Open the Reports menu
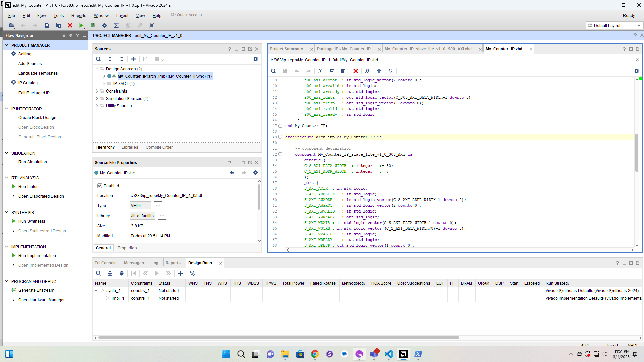 pos(78,16)
